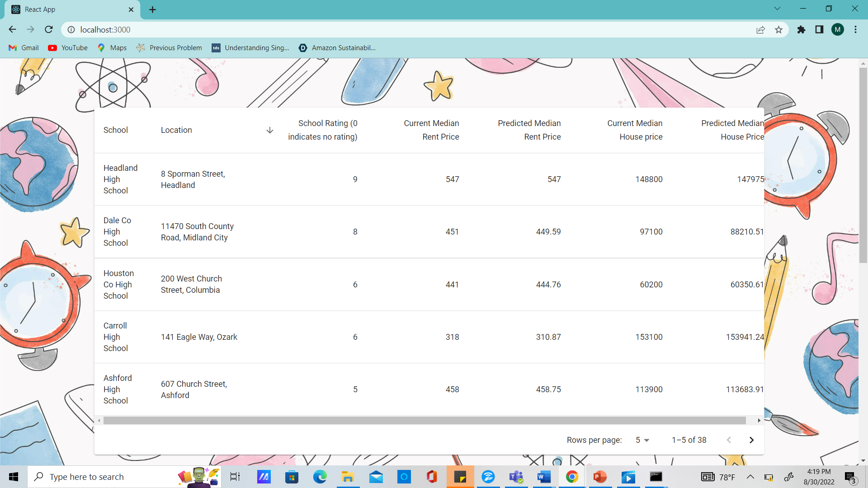The image size is (868, 488).
Task: Share this page via the share icon
Action: pos(760,30)
